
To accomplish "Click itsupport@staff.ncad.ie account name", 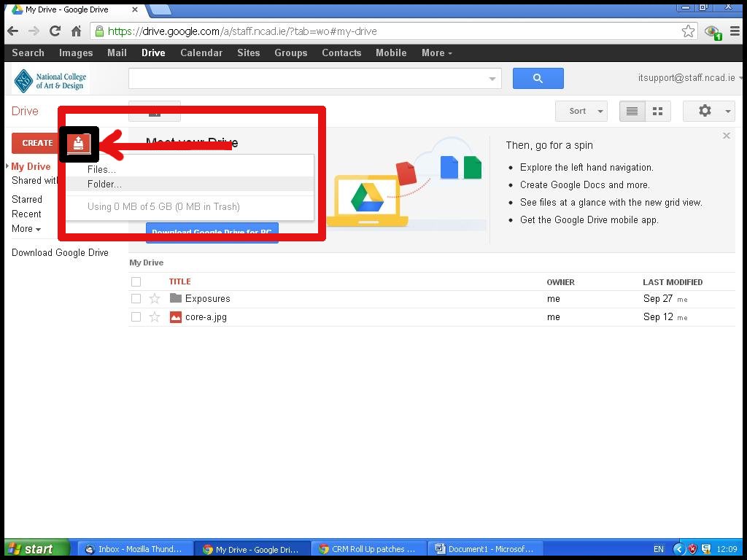I will pos(686,78).
